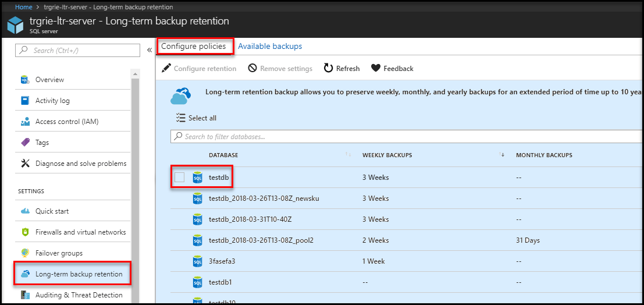Click the Auditing & Threat Detection icon
The height and width of the screenshot is (305, 644).
coord(25,295)
